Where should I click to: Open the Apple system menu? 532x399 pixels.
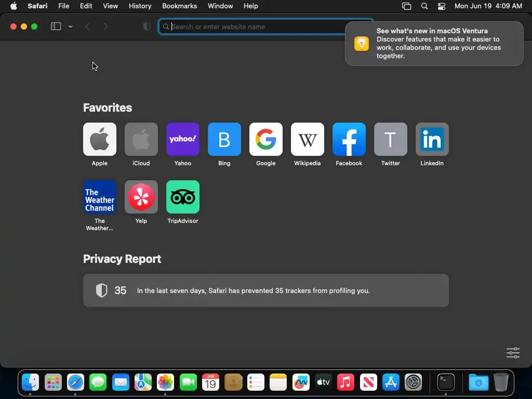[x=14, y=6]
